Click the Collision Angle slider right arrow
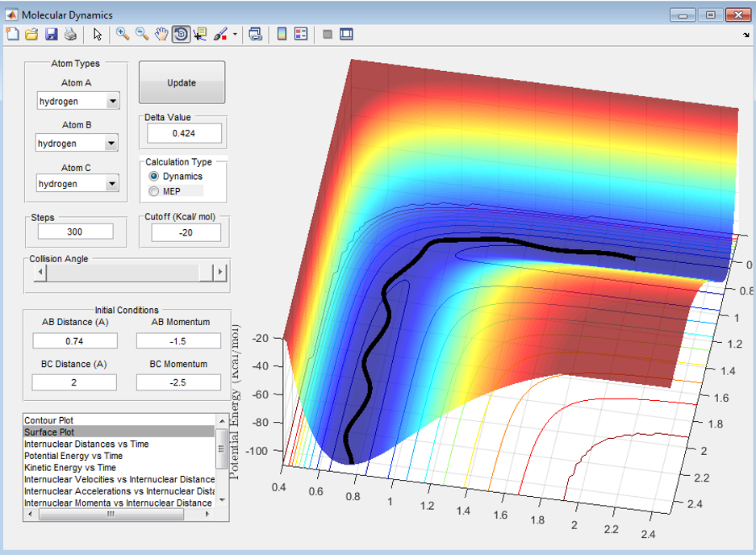This screenshot has height=555, width=756. [219, 273]
